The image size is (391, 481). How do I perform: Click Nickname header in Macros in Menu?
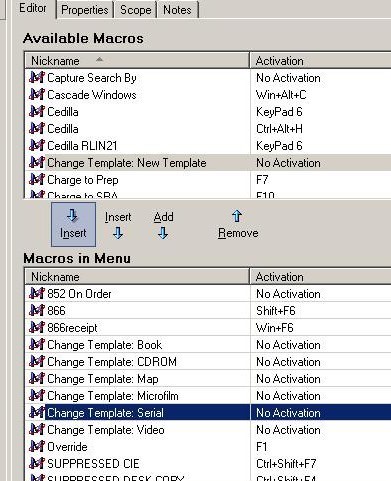tap(137, 277)
